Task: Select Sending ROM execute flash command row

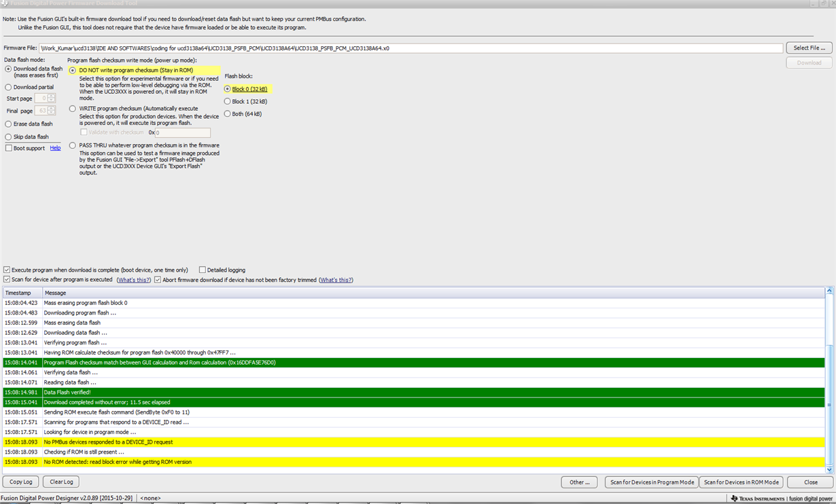Action: (x=414, y=412)
